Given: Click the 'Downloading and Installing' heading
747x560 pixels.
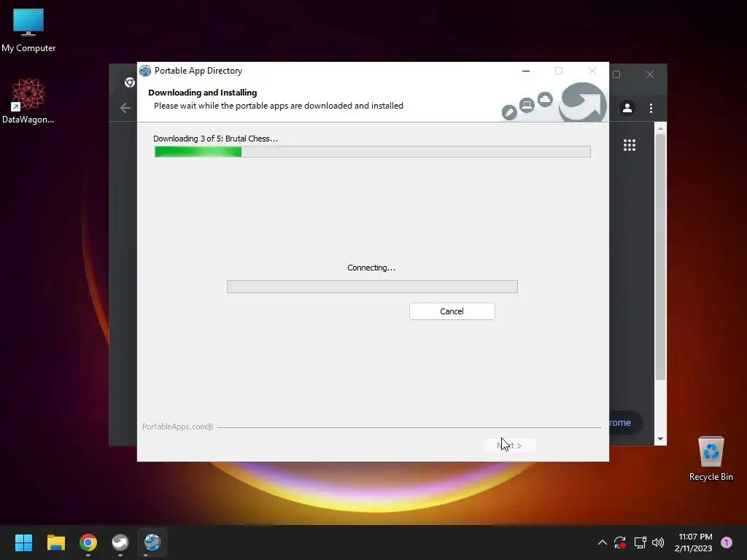Looking at the screenshot, I should pyautogui.click(x=203, y=93).
